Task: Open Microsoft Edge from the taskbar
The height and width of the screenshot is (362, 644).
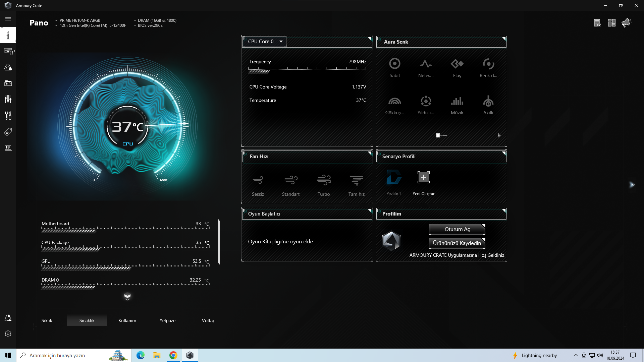Action: pyautogui.click(x=141, y=355)
